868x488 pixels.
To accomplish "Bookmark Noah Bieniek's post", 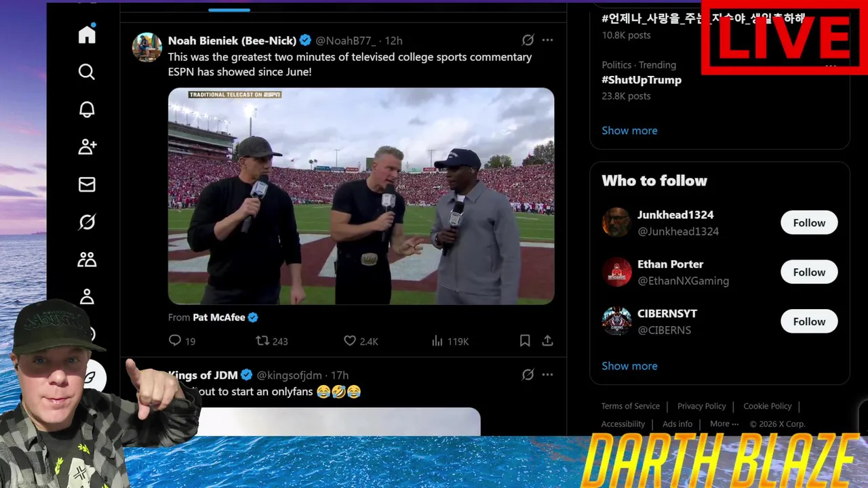I will click(x=525, y=341).
